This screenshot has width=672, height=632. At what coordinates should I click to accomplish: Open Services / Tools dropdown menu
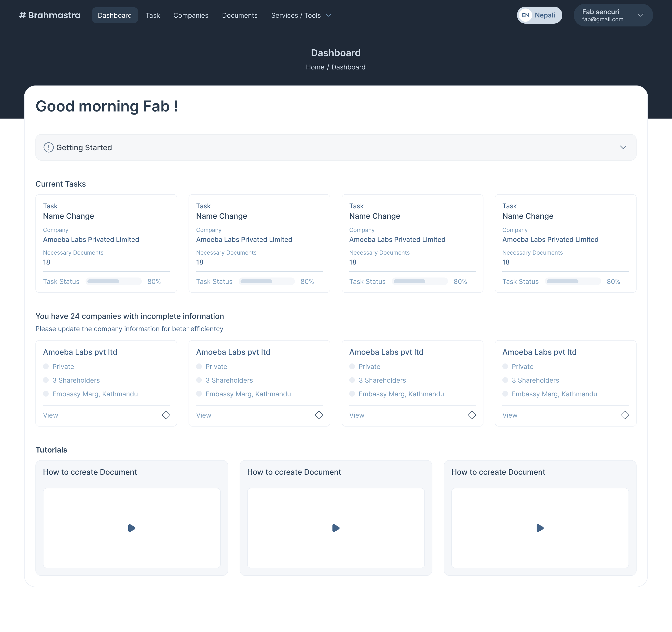(301, 15)
